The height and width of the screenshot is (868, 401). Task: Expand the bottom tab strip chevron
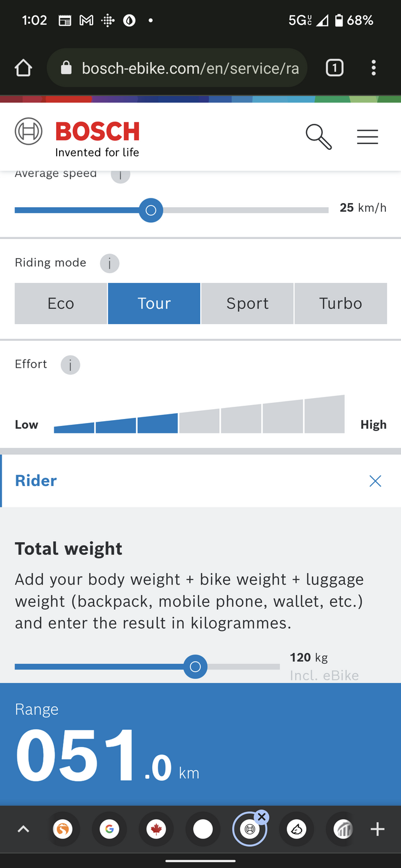coord(23,830)
